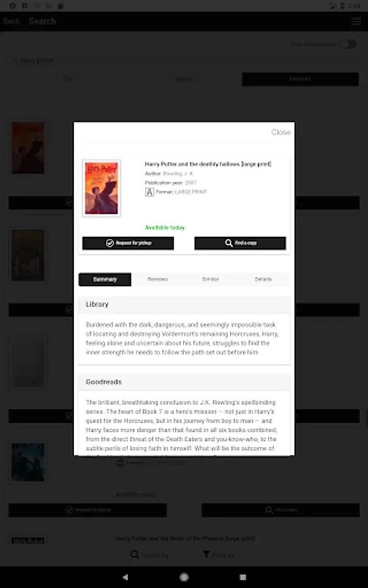The image size is (368, 588).
Task: Open the Filter by funnel option
Action: coord(218,555)
